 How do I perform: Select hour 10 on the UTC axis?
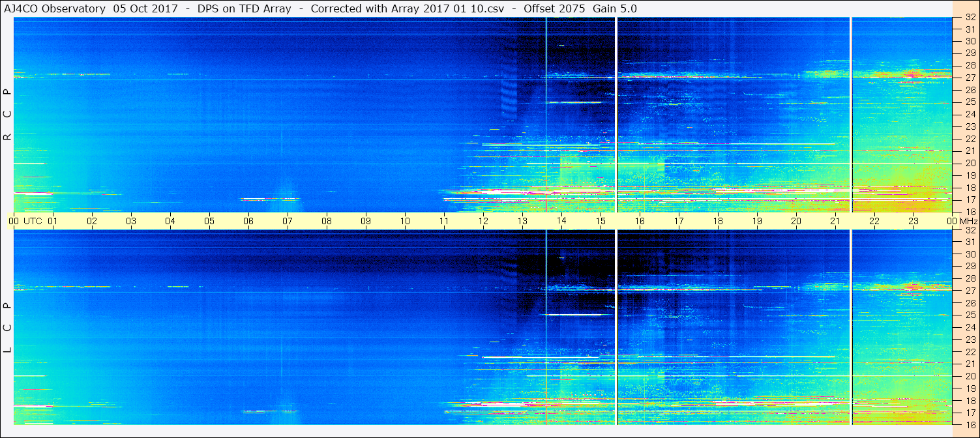pos(405,221)
